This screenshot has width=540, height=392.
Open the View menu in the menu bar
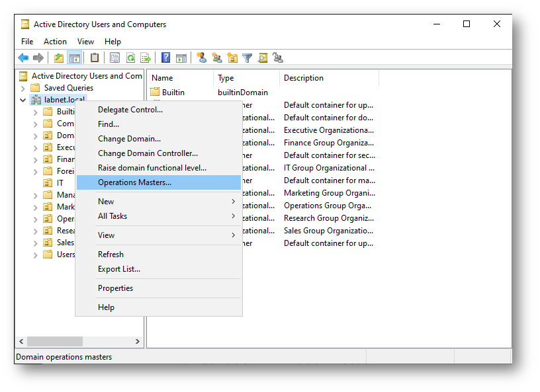pos(85,42)
